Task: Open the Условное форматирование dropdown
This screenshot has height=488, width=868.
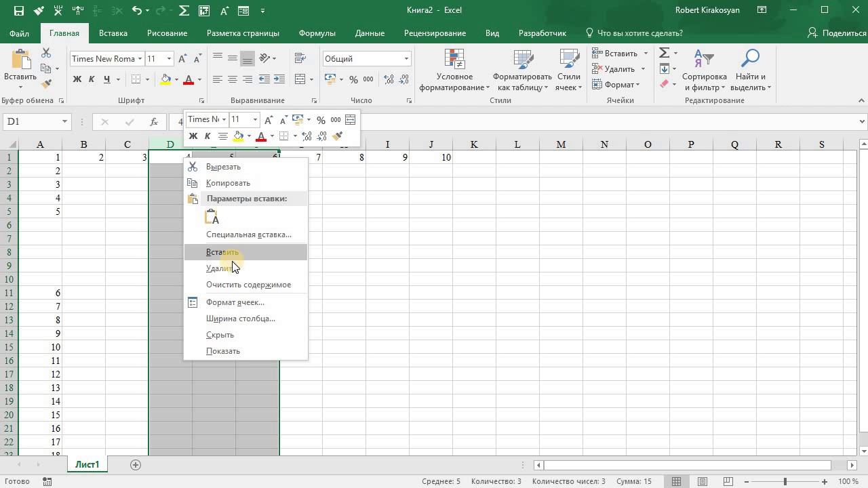Action: pyautogui.click(x=454, y=70)
